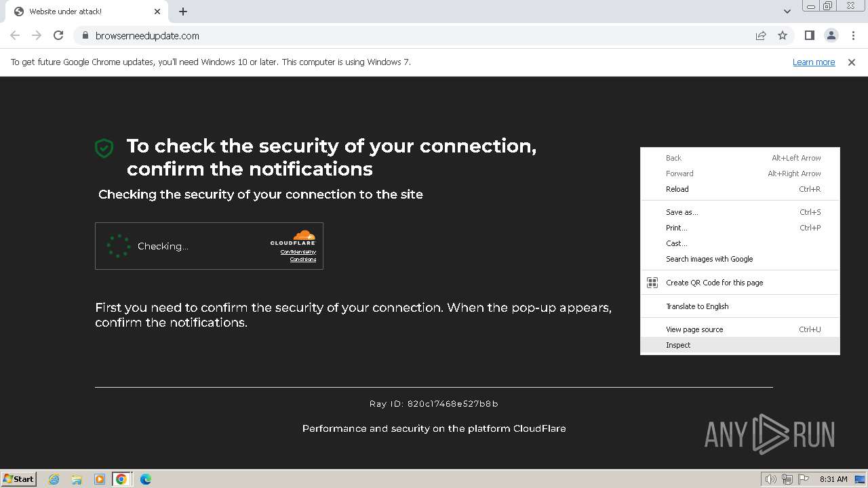Viewport: 868px width, 488px height.
Task: Click the show desktop tray icon
Action: click(x=860, y=479)
